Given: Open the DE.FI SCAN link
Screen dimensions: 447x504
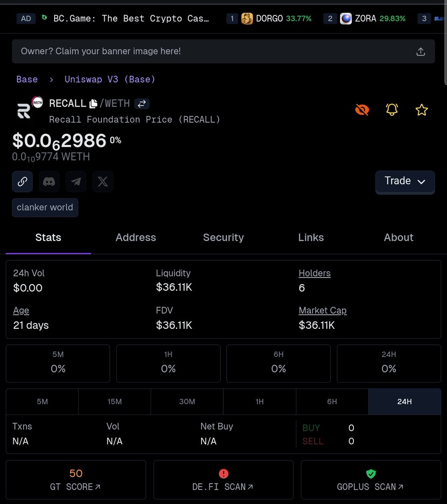Looking at the screenshot, I should (x=223, y=480).
